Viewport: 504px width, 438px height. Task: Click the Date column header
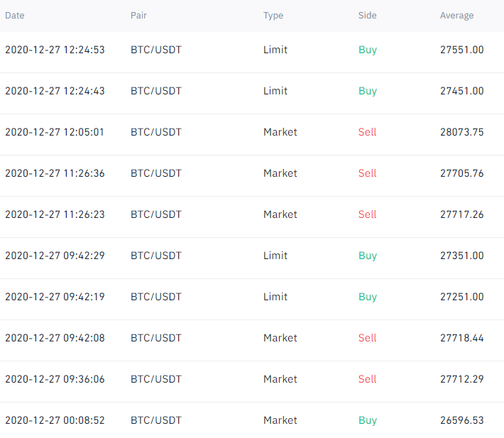tap(14, 16)
